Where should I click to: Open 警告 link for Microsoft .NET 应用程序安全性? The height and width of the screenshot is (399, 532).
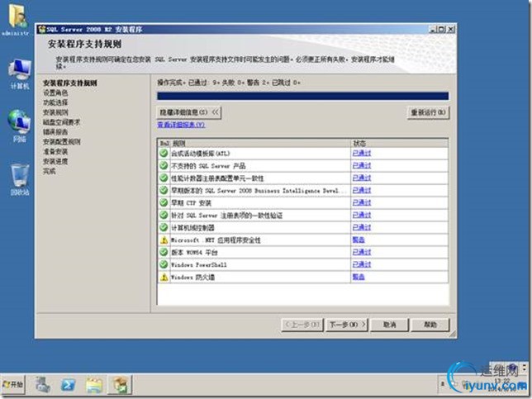[x=359, y=240]
